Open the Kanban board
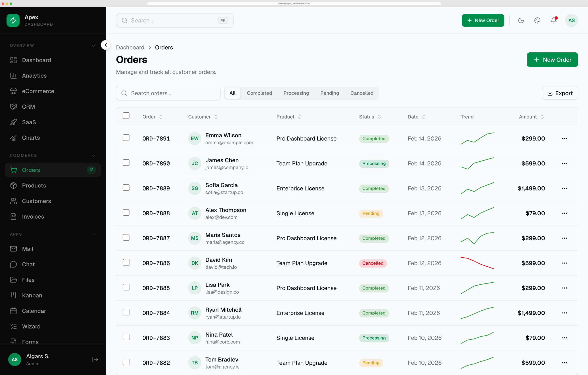Image resolution: width=588 pixels, height=375 pixels. (x=53, y=295)
